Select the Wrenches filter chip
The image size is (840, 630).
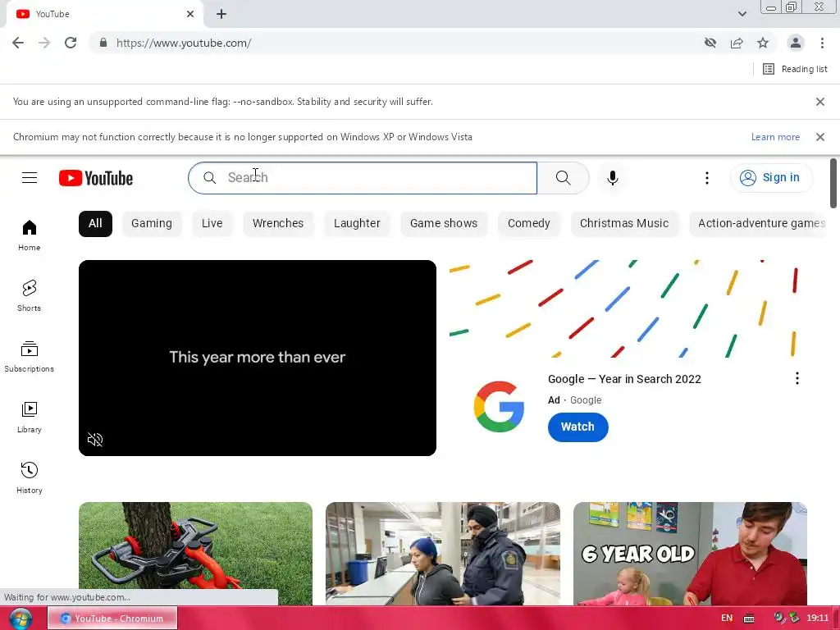[278, 223]
